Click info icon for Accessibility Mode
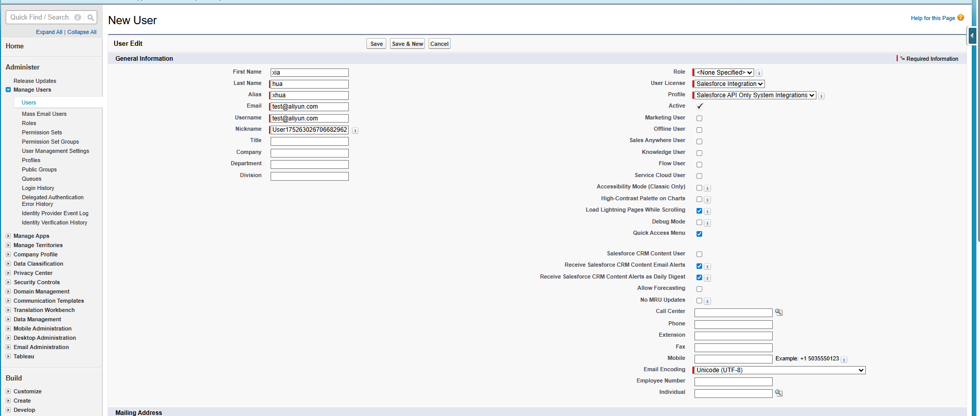This screenshot has width=980, height=416. (x=707, y=188)
